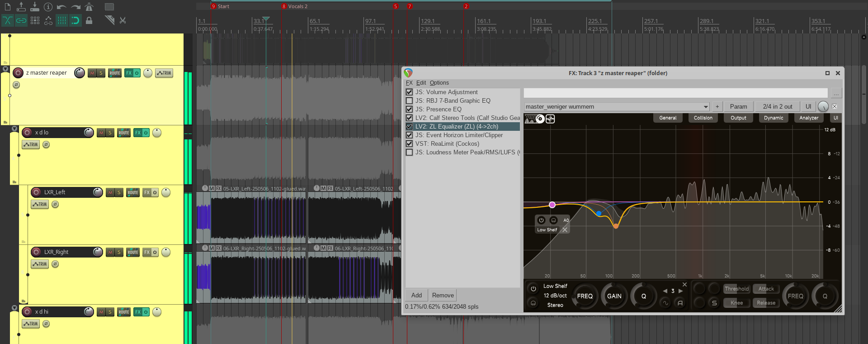The height and width of the screenshot is (344, 868).
Task: Uncheck JS: Volume Adjustment plugin
Action: coord(409,92)
